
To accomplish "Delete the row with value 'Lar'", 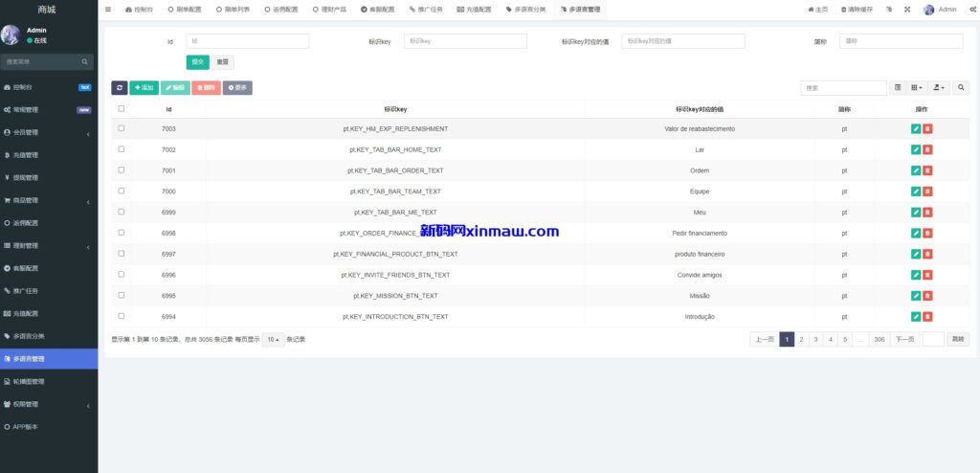I will (x=927, y=149).
